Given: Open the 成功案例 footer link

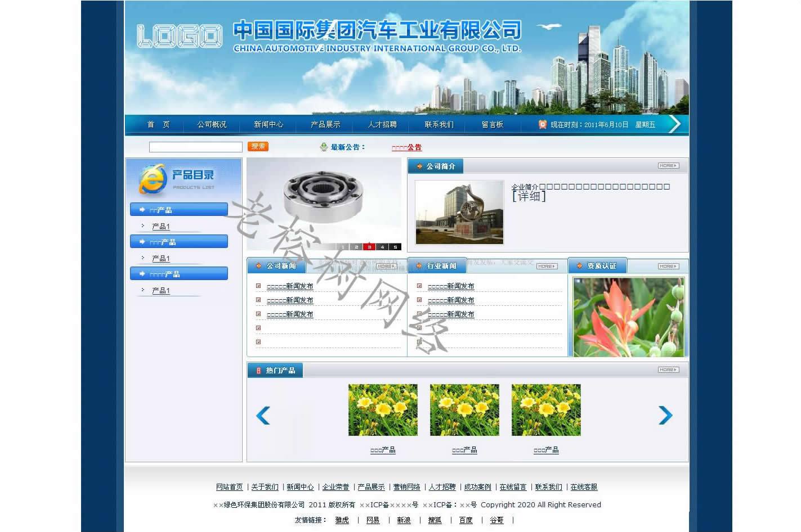Looking at the screenshot, I should click(477, 487).
